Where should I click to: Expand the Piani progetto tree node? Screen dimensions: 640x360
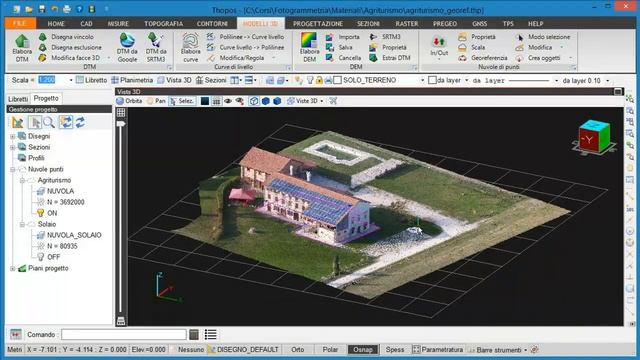(x=13, y=269)
